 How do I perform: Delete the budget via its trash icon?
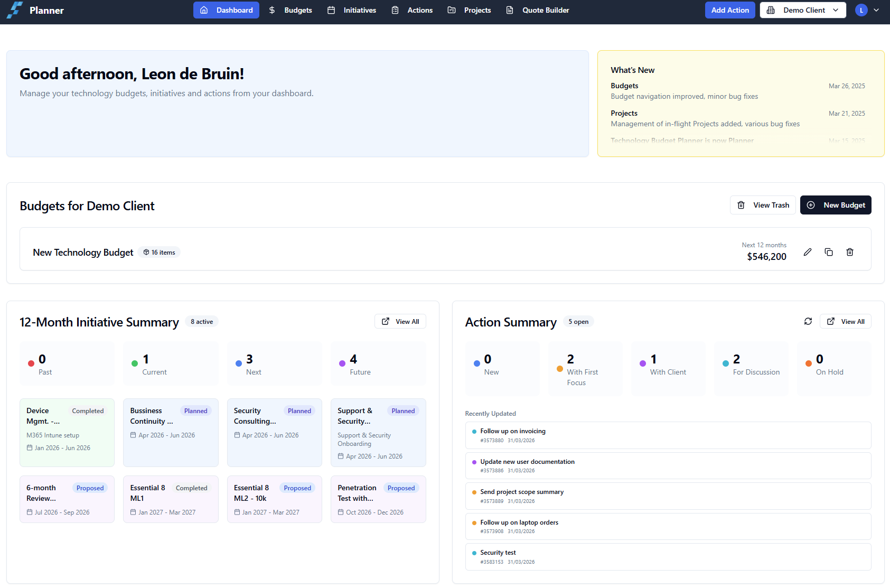(x=850, y=252)
